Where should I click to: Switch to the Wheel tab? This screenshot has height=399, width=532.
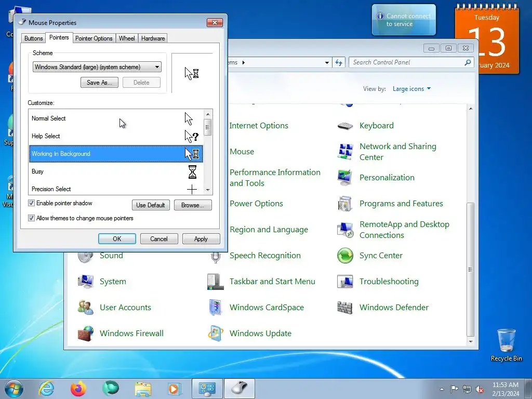coord(127,38)
